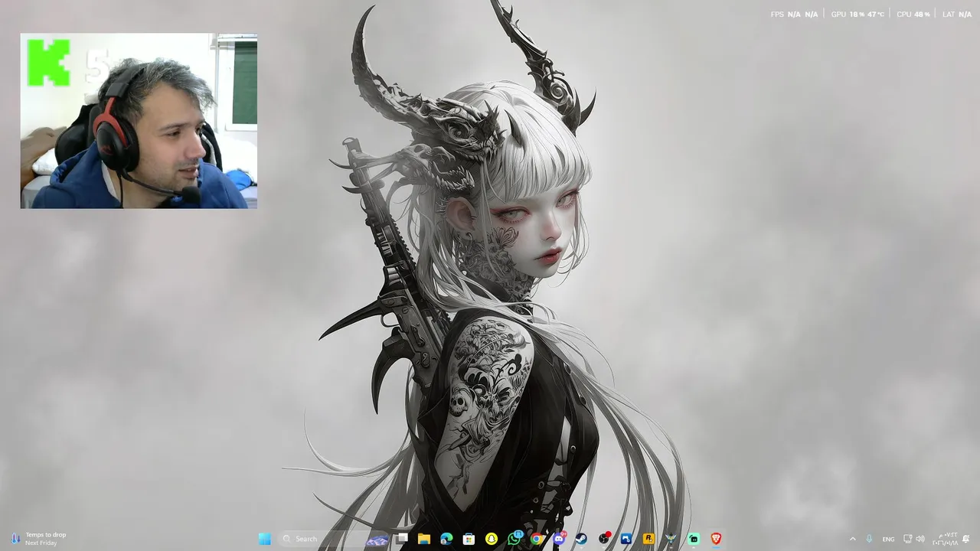The height and width of the screenshot is (551, 980).
Task: Switch to OBS Studio on the taskbar
Action: (604, 539)
